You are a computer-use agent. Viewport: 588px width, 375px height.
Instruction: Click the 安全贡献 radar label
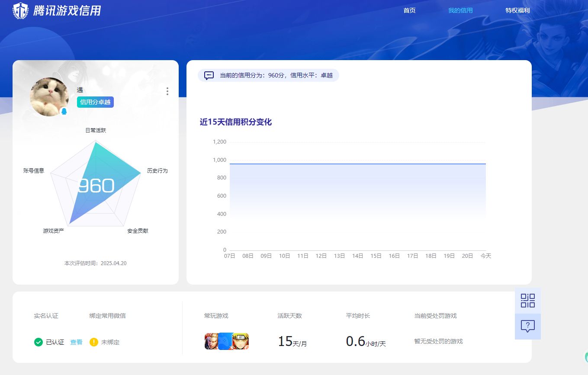point(138,231)
